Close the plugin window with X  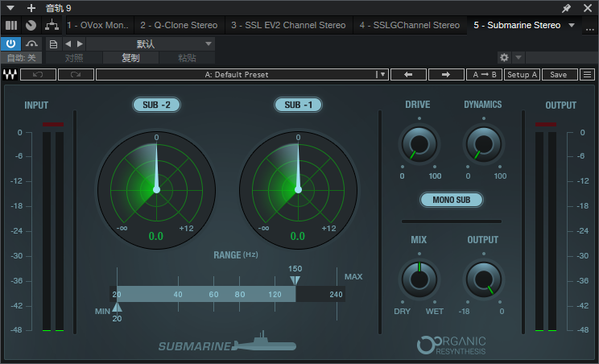(588, 8)
